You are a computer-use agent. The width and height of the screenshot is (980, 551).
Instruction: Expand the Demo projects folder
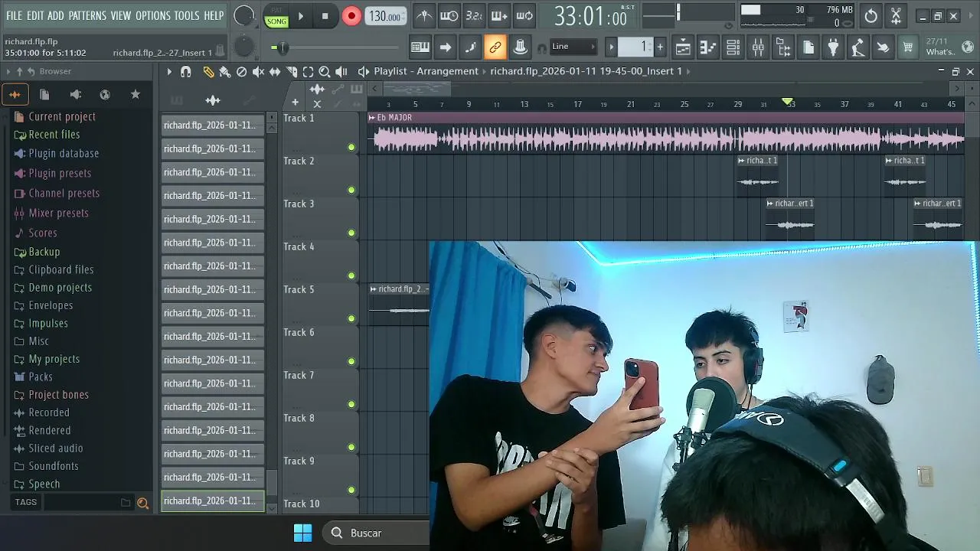click(x=60, y=287)
